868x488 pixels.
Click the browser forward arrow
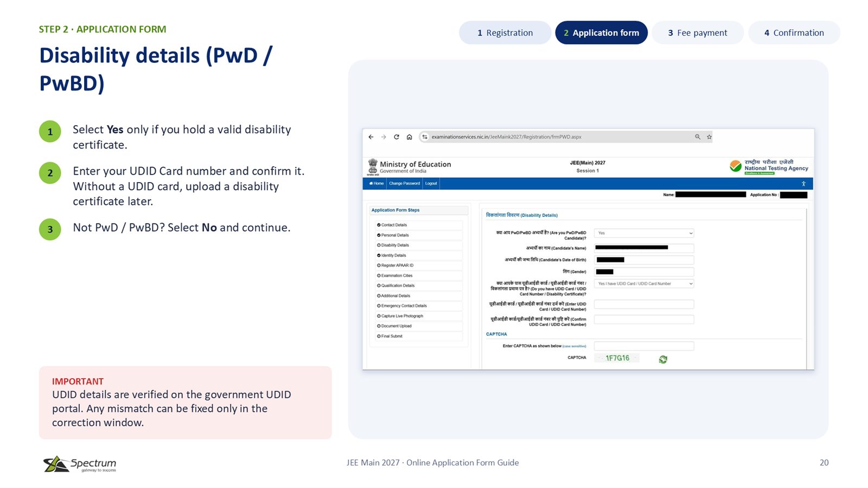coord(384,137)
